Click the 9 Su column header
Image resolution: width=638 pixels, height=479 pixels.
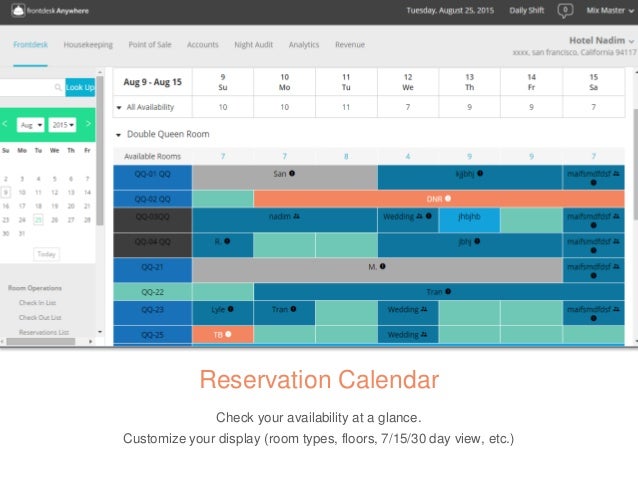click(x=223, y=82)
